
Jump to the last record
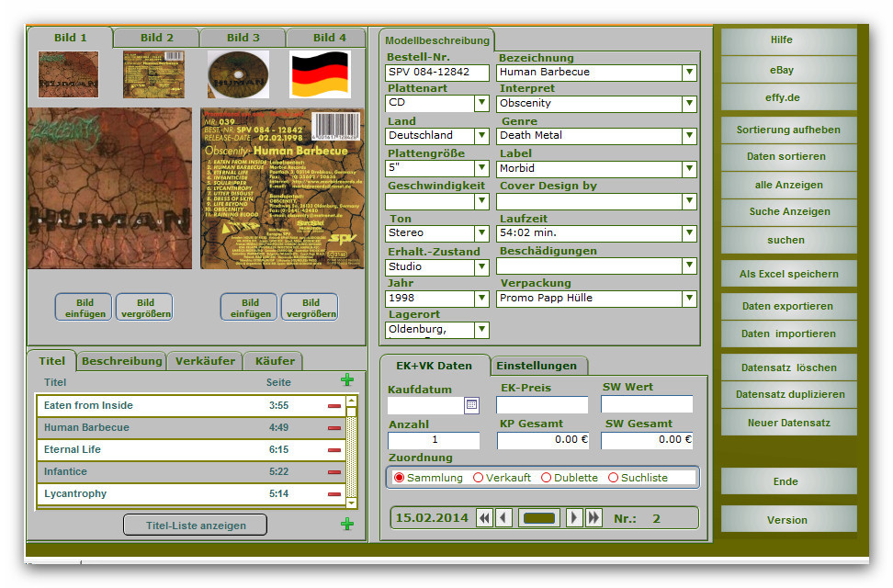(x=593, y=518)
